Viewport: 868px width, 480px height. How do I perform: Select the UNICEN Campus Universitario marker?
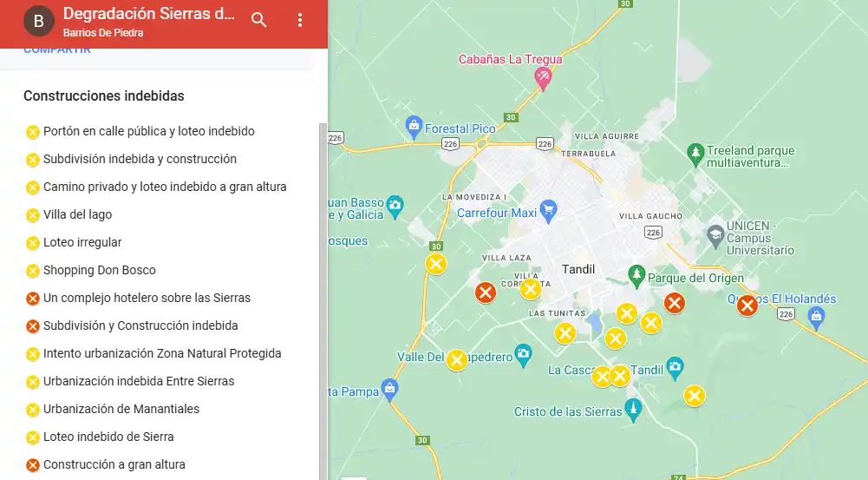coord(715,233)
